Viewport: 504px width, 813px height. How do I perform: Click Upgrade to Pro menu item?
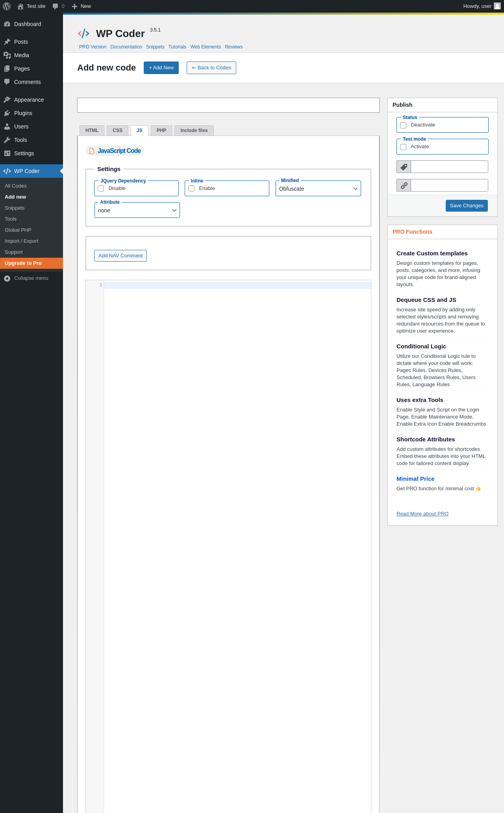click(x=31, y=263)
